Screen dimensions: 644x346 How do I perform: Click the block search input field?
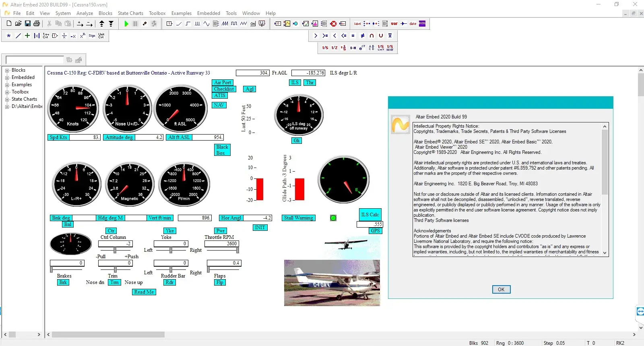click(x=35, y=60)
